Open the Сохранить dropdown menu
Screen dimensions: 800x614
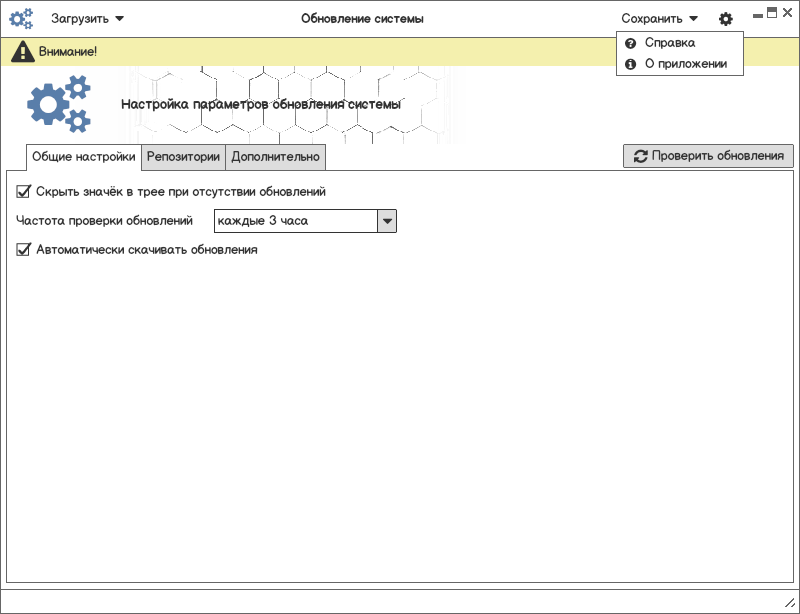coord(659,19)
